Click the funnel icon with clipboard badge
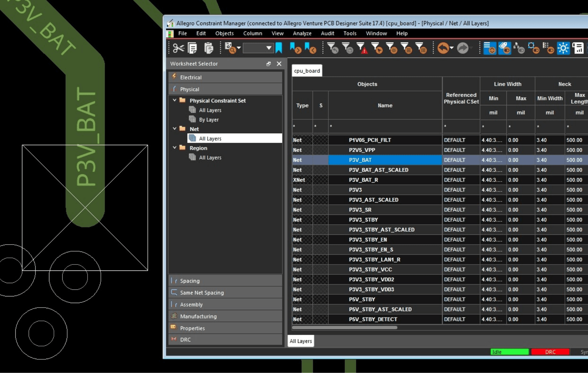The image size is (588, 373). pos(348,48)
